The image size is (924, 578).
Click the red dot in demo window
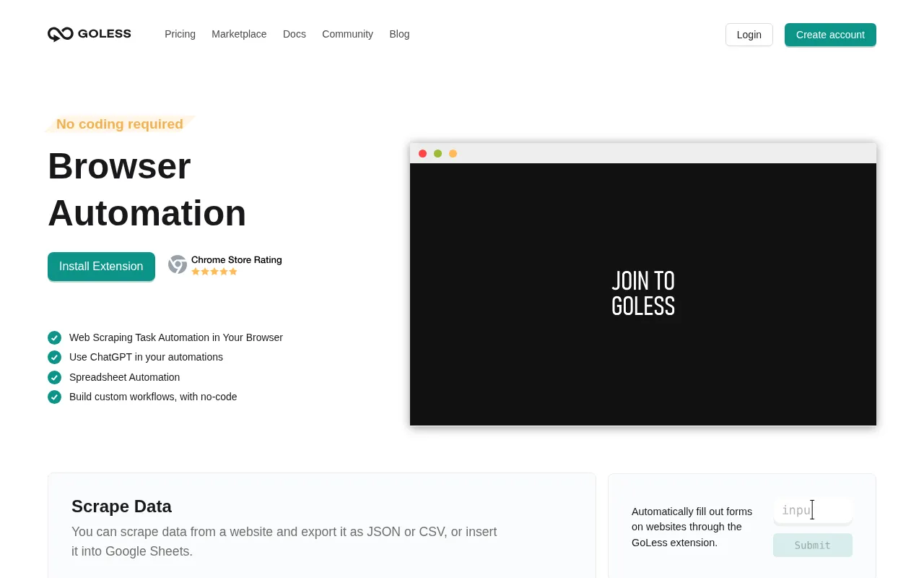[x=422, y=153]
